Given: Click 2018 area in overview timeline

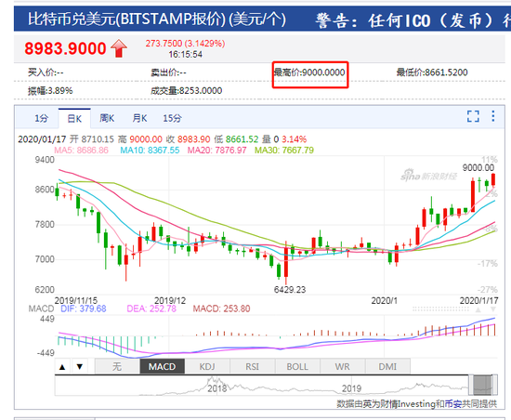Looking at the screenshot, I should tap(217, 388).
